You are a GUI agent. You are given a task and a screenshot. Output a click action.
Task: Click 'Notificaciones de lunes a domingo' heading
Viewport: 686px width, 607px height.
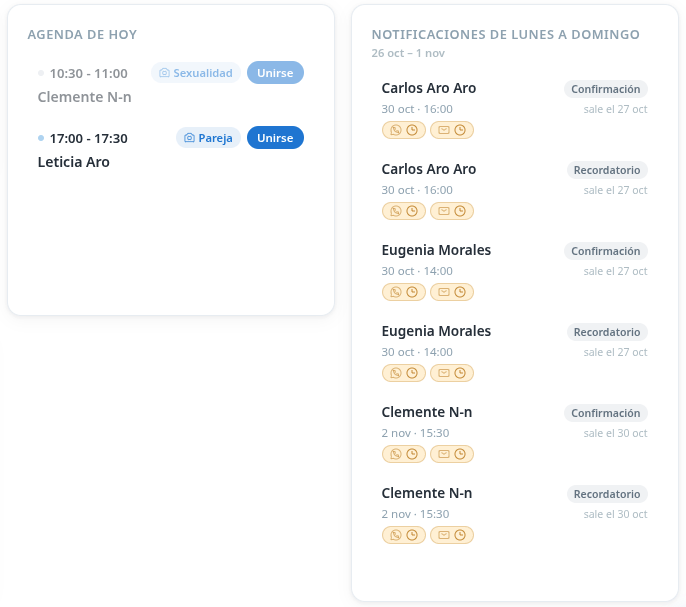pos(505,35)
